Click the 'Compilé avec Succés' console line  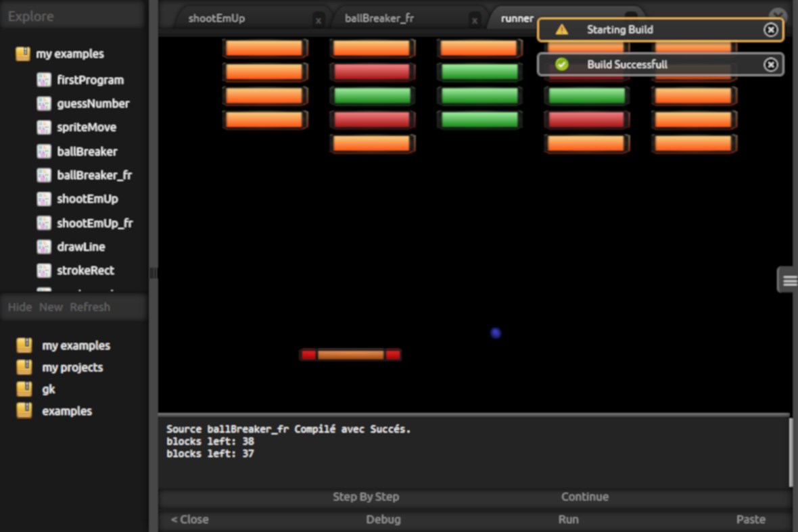click(289, 429)
